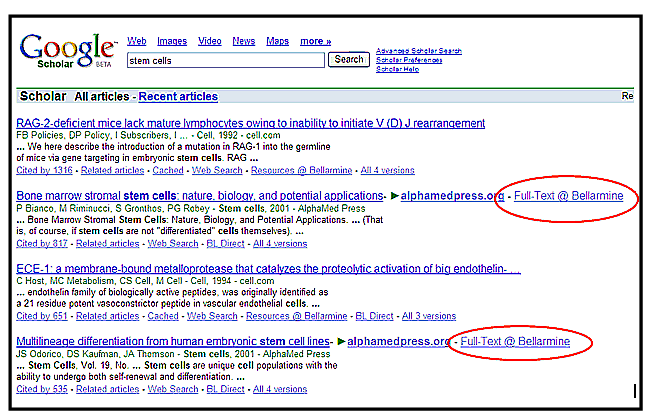Go to the Video link
Viewport: 647px width, 418px height.
coord(210,41)
